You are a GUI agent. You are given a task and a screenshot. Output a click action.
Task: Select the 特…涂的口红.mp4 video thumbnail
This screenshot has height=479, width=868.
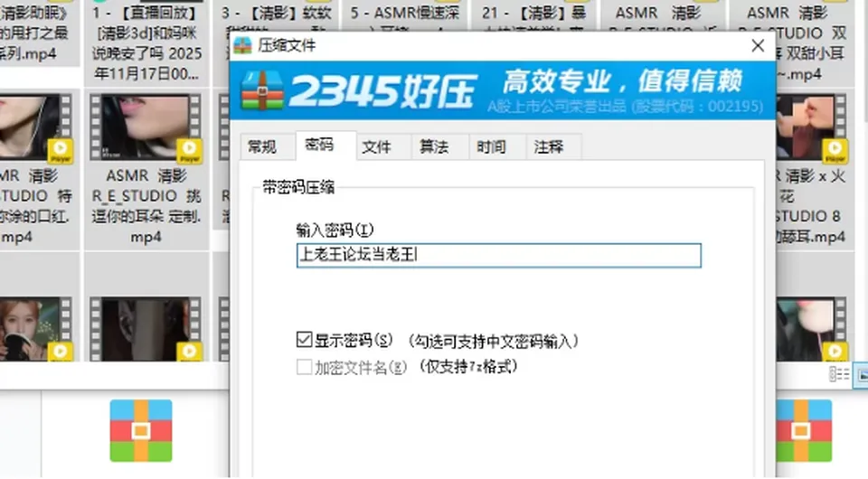[x=35, y=128]
